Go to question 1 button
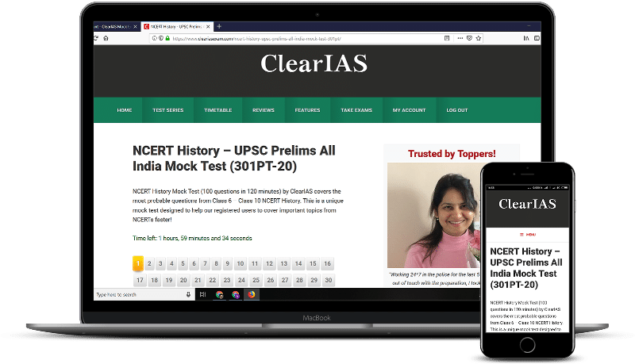 pos(137,264)
